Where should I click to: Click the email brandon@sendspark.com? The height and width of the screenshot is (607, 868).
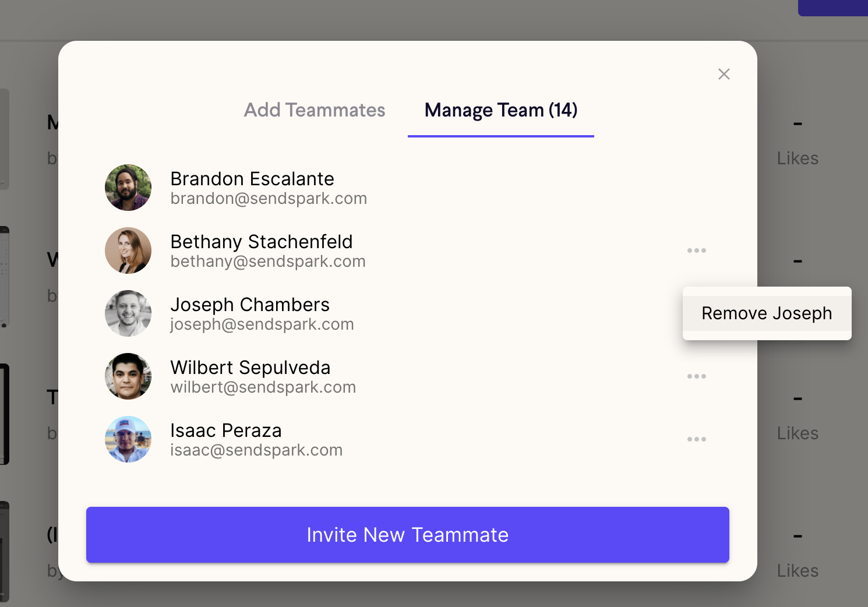click(269, 199)
